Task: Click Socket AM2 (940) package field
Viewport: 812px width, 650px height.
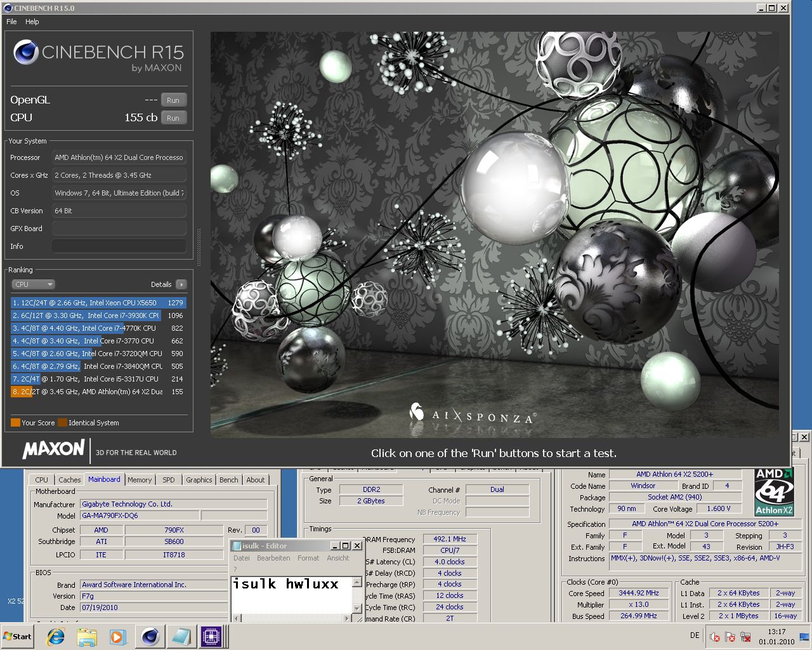Action: pos(675,497)
